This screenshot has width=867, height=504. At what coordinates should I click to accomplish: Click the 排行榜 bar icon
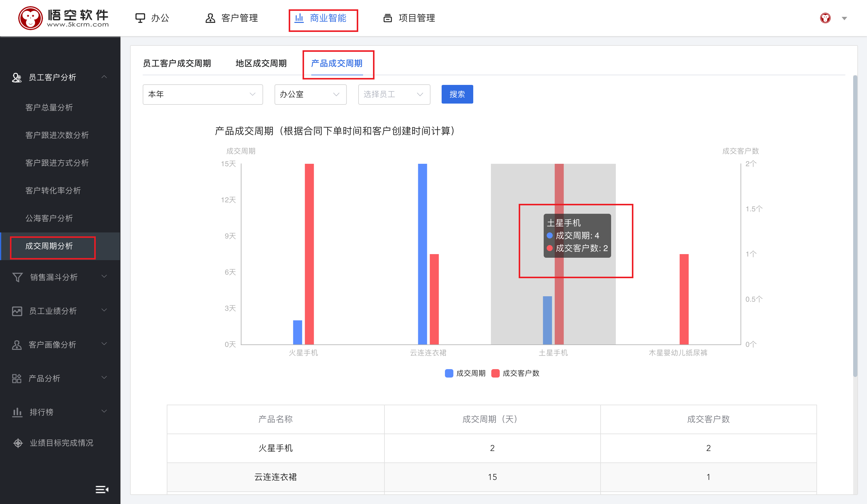click(x=17, y=412)
